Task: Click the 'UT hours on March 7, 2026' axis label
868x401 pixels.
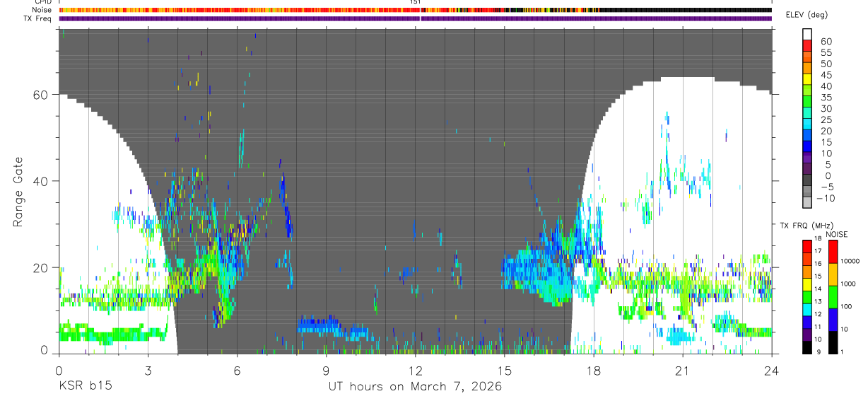Action: pos(415,387)
